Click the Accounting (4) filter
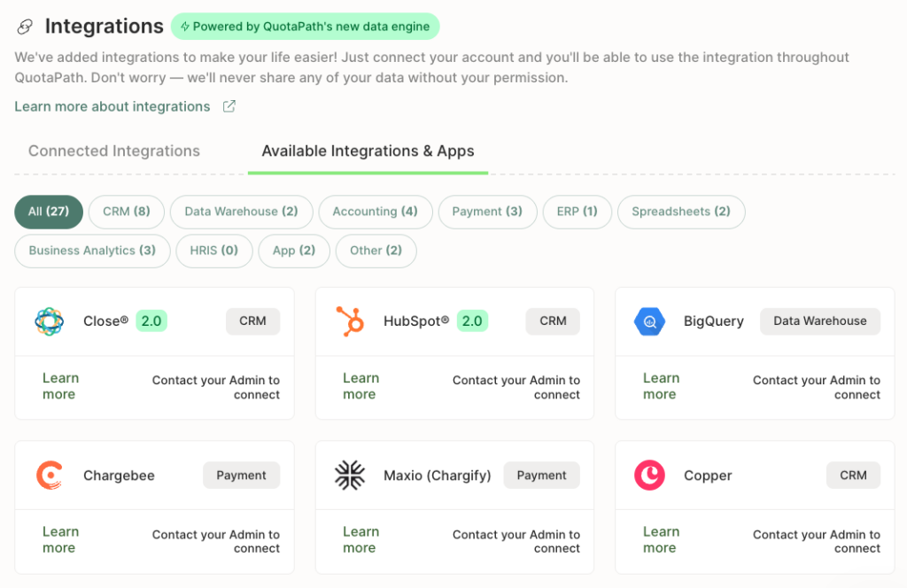 tap(375, 212)
